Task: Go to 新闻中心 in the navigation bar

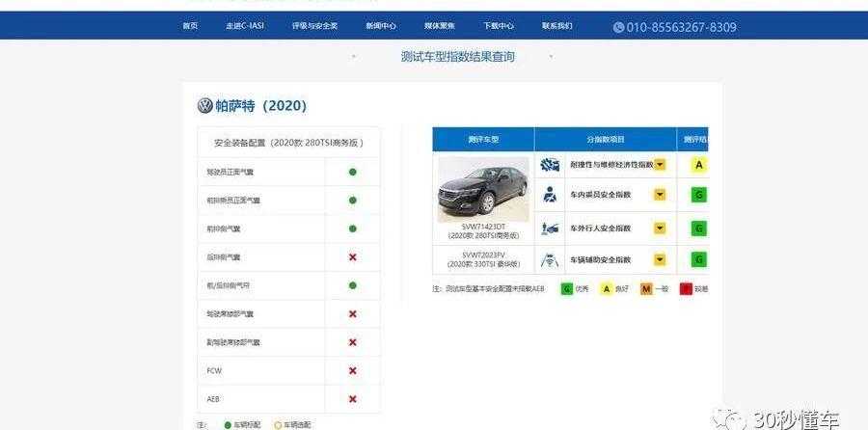Action: (381, 26)
